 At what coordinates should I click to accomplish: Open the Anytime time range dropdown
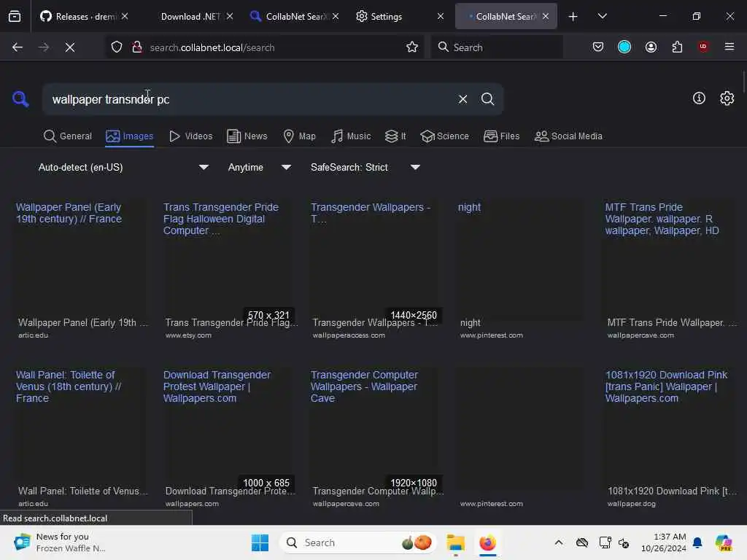(x=259, y=167)
